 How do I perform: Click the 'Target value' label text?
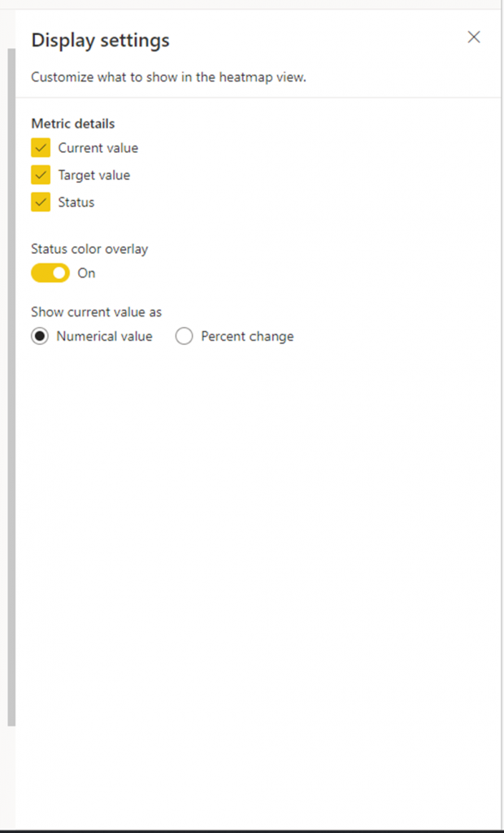94,176
